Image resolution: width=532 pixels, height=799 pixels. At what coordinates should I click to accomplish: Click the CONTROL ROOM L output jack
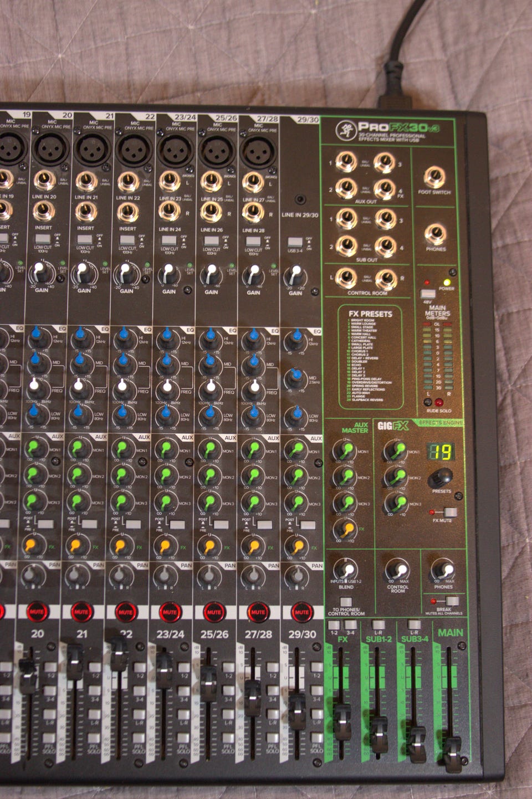click(346, 279)
